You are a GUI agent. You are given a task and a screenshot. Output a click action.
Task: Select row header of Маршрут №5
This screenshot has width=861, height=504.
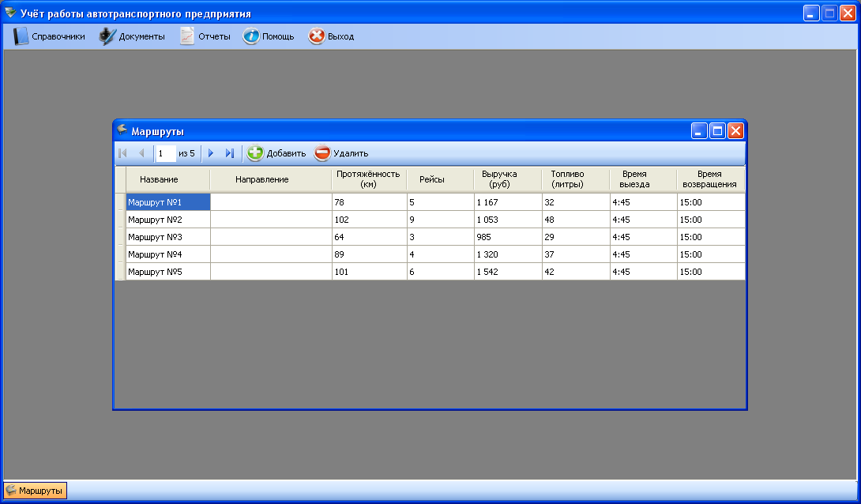coord(120,272)
